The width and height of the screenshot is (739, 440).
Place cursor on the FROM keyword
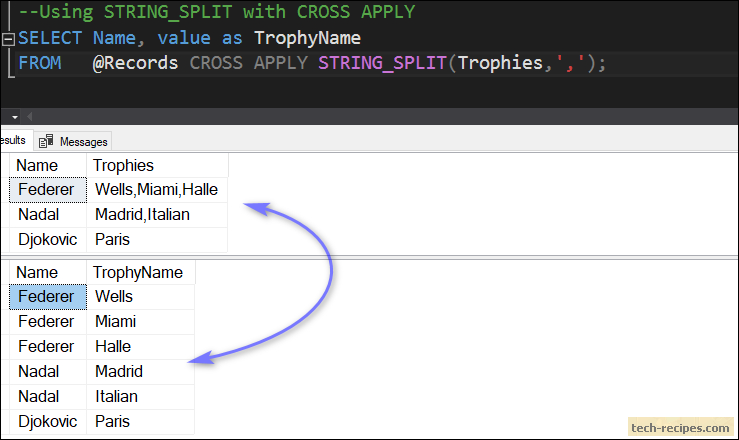(40, 63)
